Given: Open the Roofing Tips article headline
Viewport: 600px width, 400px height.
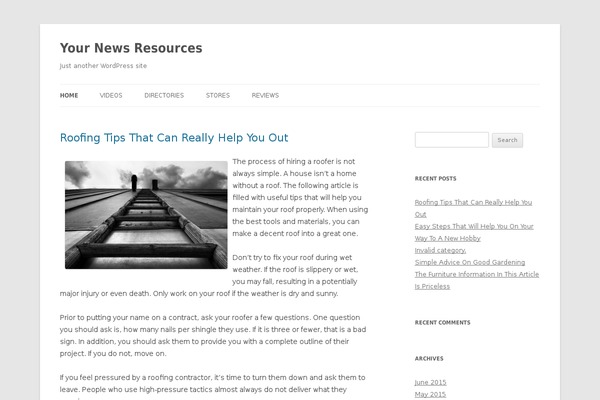Looking at the screenshot, I should point(174,138).
